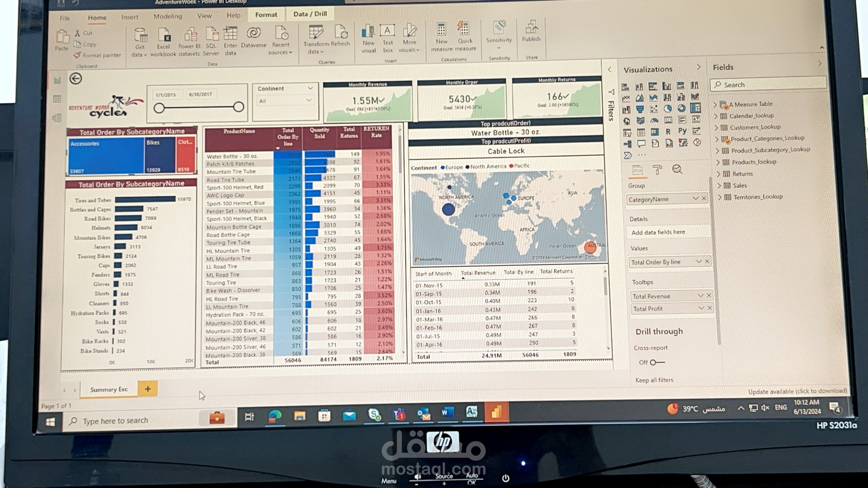The height and width of the screenshot is (488, 868).
Task: Select the Python (Py) visual
Action: tap(682, 131)
